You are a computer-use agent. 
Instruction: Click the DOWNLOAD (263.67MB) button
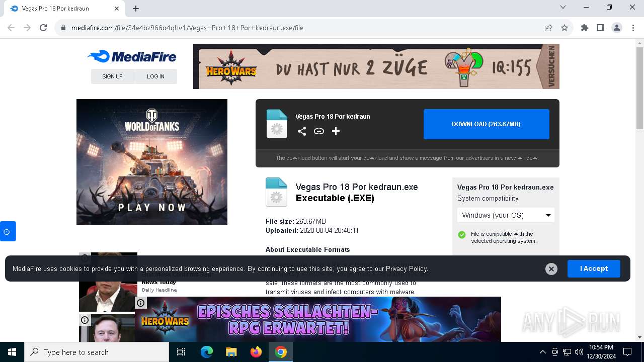tap(486, 124)
